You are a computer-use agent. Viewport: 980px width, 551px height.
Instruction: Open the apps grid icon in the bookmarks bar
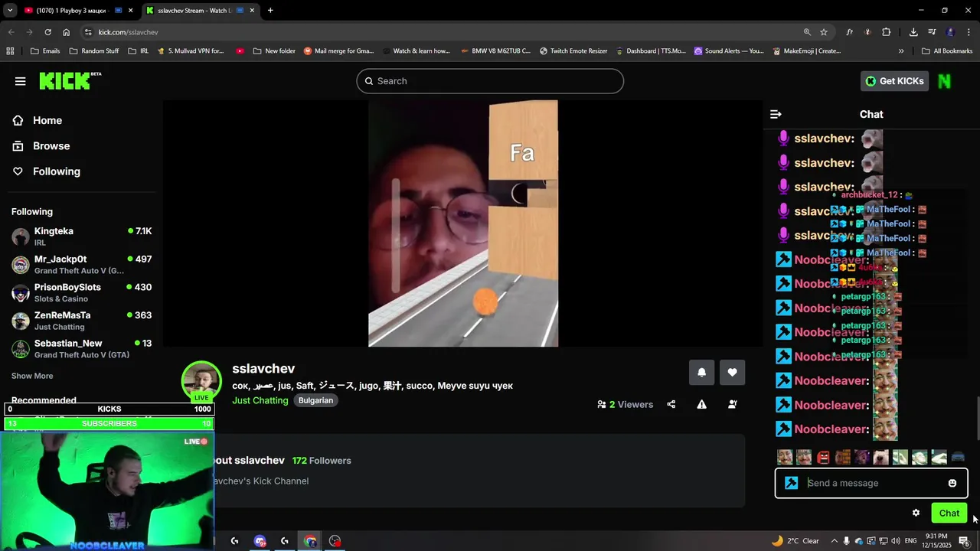click(x=10, y=51)
